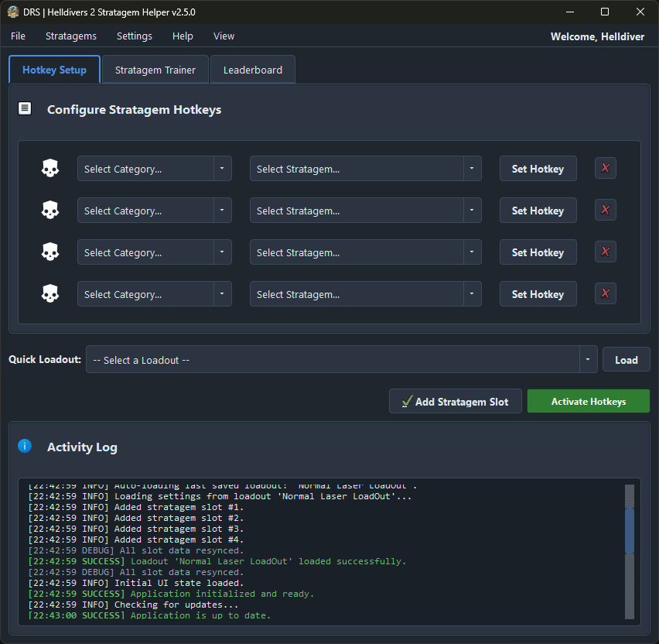The width and height of the screenshot is (659, 644).
Task: Click the DRS app icon in title bar
Action: (x=13, y=12)
